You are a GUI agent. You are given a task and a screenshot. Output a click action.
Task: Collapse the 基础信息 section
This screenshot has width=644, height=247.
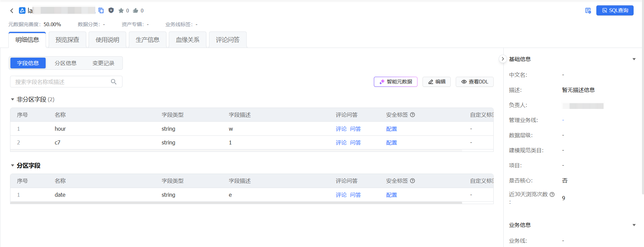pyautogui.click(x=634, y=59)
